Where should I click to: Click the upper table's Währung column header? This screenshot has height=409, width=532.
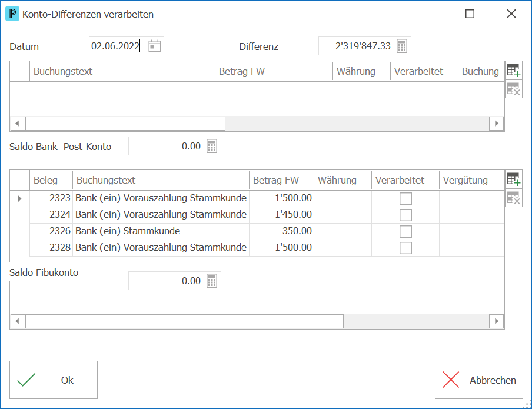[361, 71]
